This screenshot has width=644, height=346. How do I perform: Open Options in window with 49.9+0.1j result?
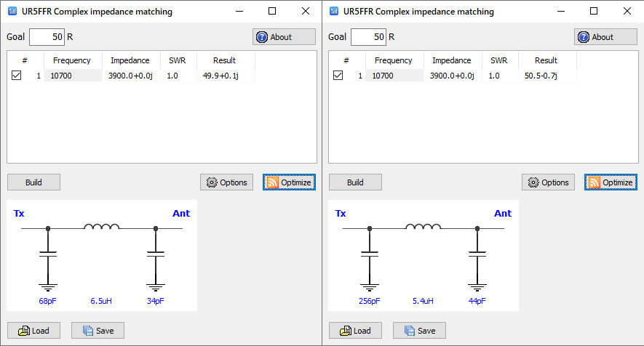pos(226,182)
